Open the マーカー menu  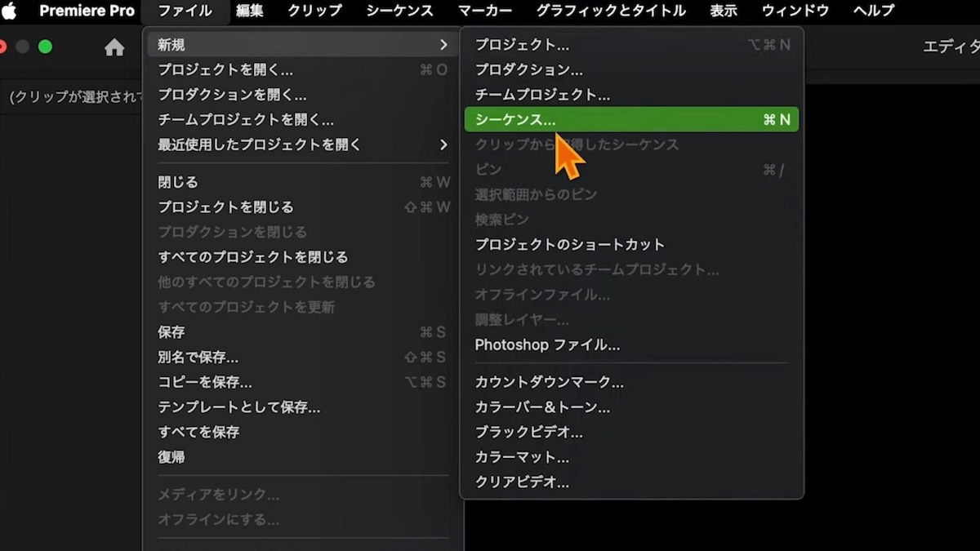coord(485,11)
